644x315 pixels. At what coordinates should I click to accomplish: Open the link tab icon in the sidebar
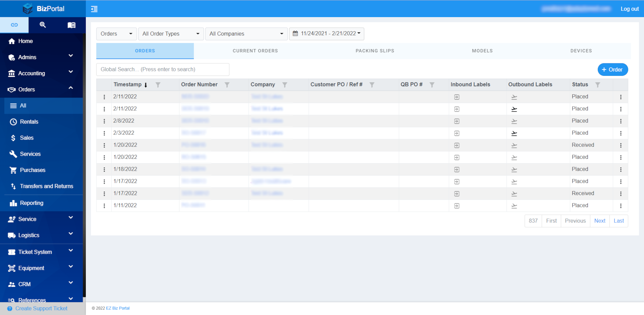pos(14,25)
